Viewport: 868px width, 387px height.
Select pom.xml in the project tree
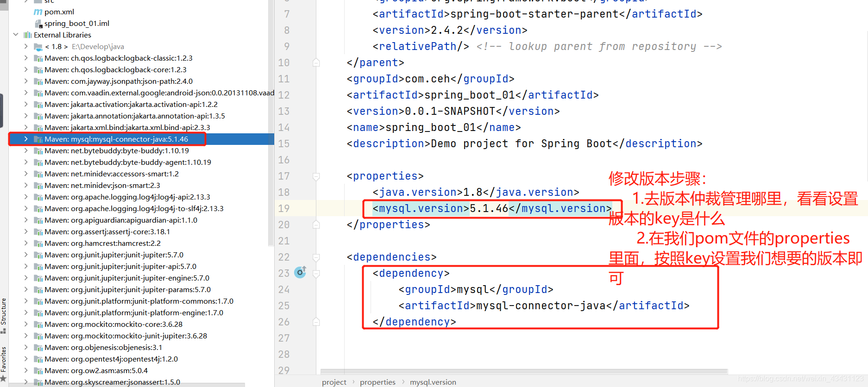(59, 12)
